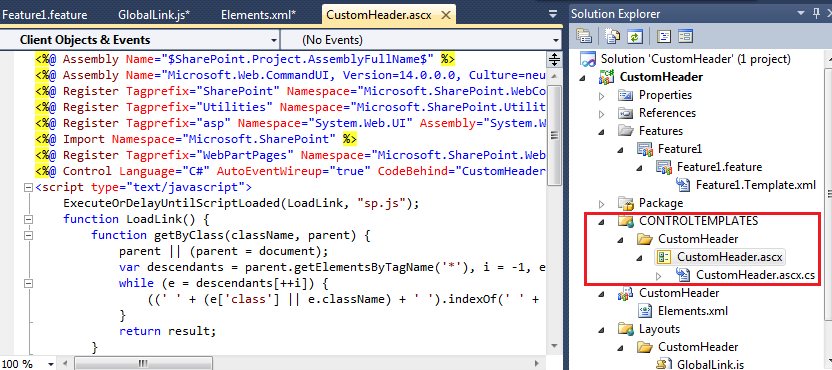Collapse the Layouts folder arrow

click(602, 330)
